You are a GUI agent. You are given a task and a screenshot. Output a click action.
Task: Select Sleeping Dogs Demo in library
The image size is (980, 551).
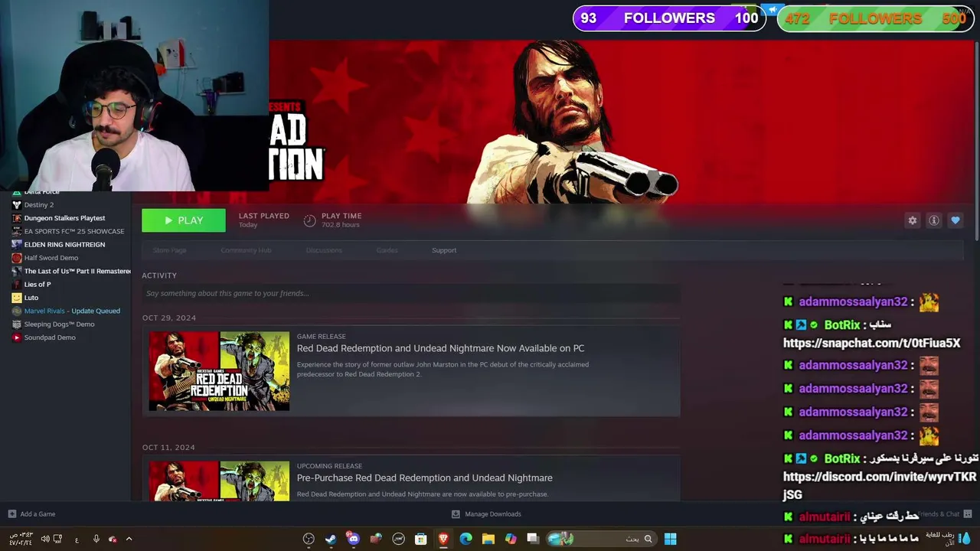(x=59, y=324)
